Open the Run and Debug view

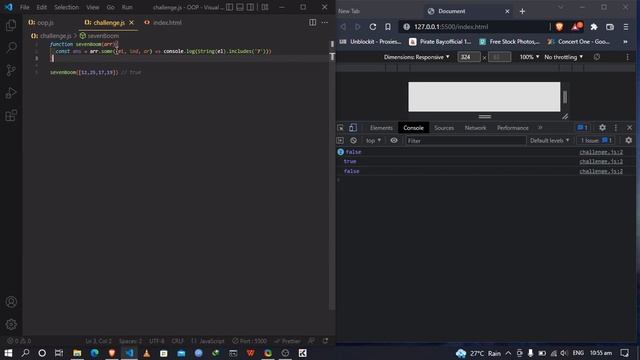click(11, 93)
